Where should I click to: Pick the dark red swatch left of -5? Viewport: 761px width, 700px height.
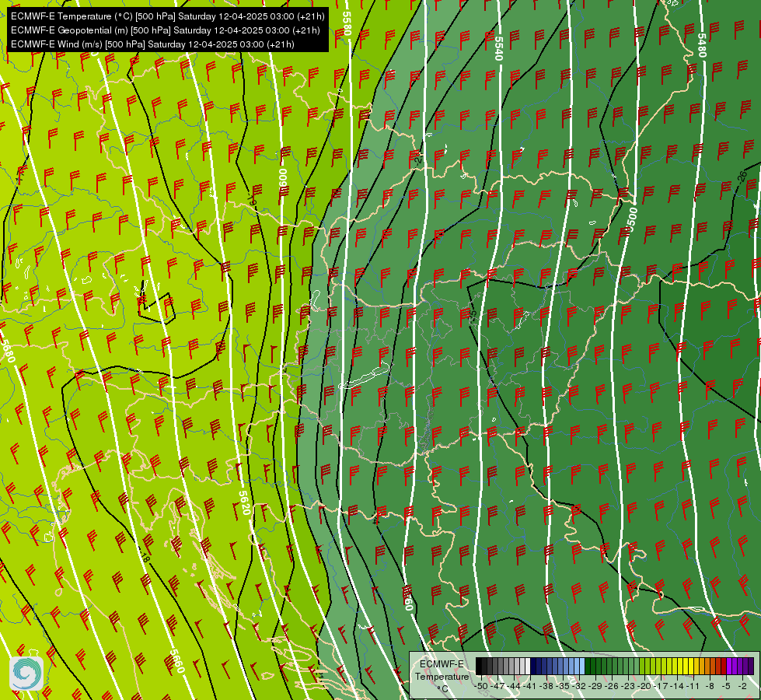click(724, 666)
